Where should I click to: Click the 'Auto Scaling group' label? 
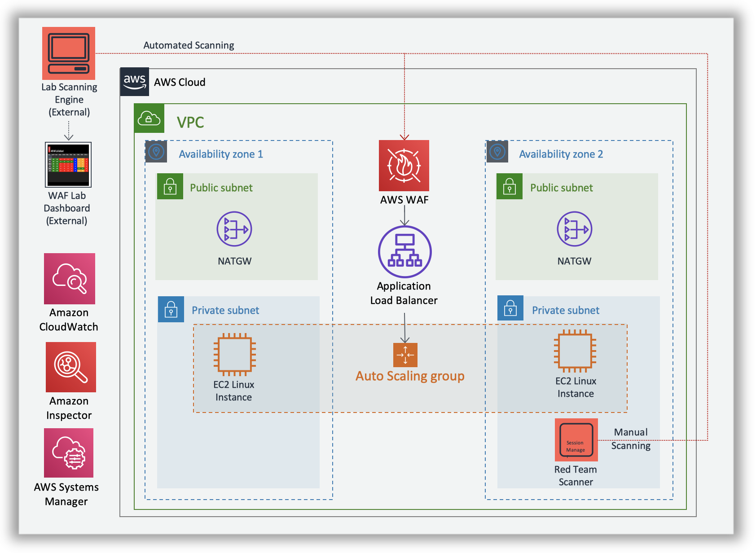pyautogui.click(x=410, y=376)
